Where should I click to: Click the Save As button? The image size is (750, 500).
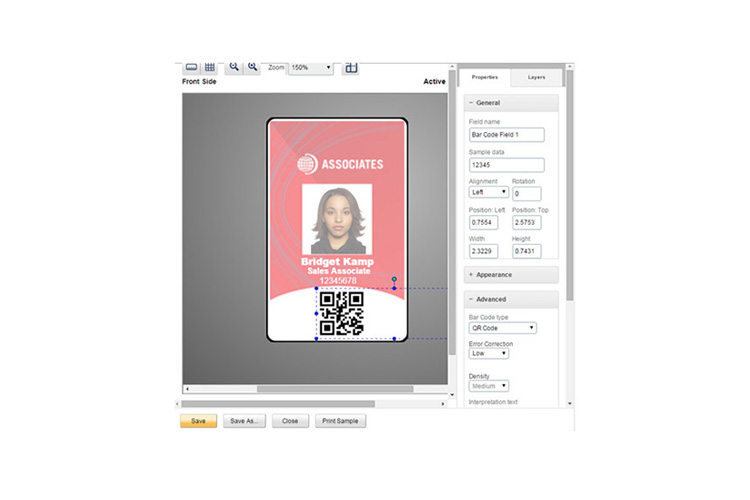(244, 421)
